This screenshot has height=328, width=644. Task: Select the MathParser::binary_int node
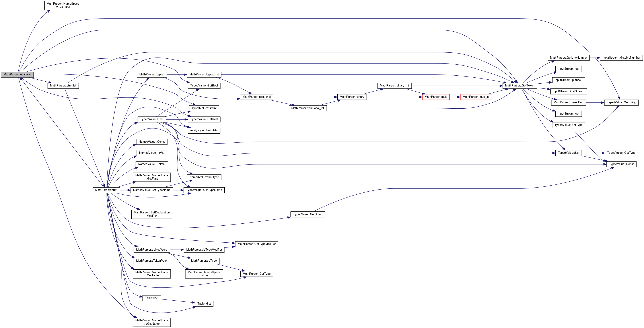click(x=394, y=86)
